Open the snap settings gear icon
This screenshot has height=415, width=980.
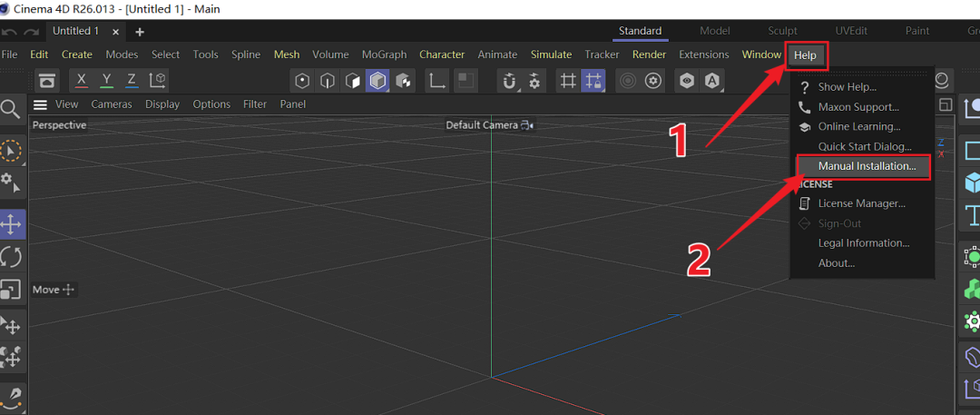point(535,81)
